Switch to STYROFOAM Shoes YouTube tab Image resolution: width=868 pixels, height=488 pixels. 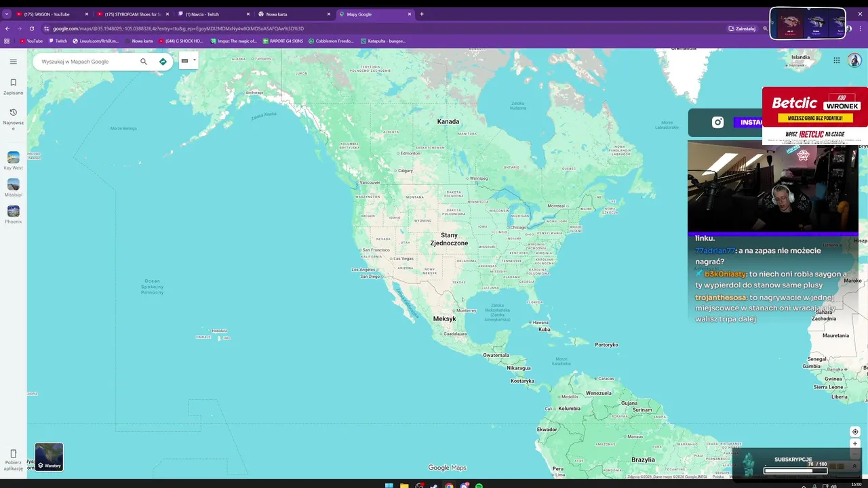(x=132, y=14)
